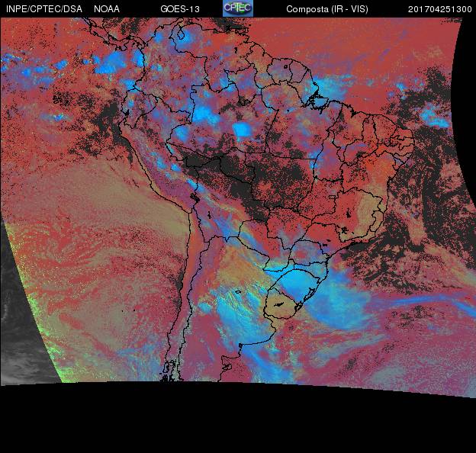
Task: Click the 201704251300 timestamp
Action: (440, 9)
